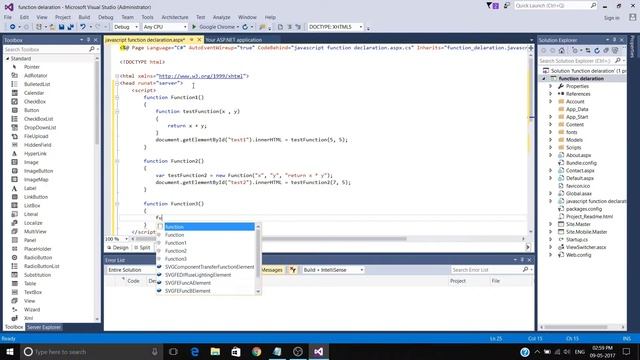The image size is (640, 360).
Task: Sort Error List by Project column
Action: [x=458, y=281]
